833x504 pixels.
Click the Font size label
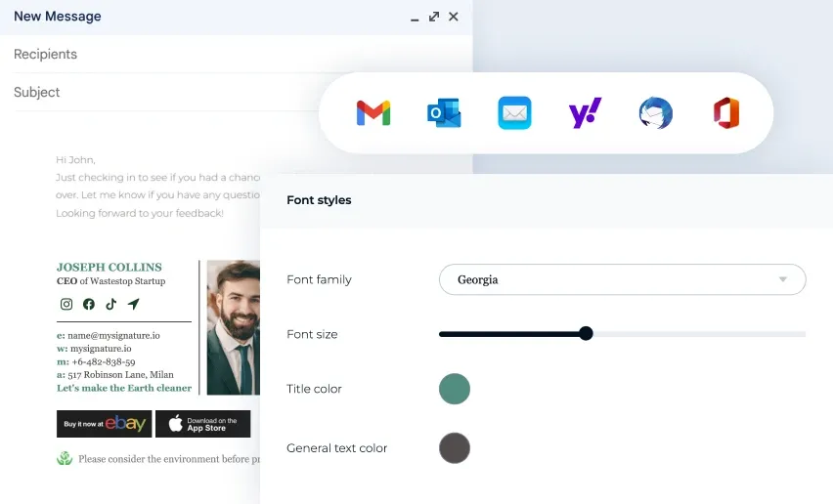pos(312,334)
